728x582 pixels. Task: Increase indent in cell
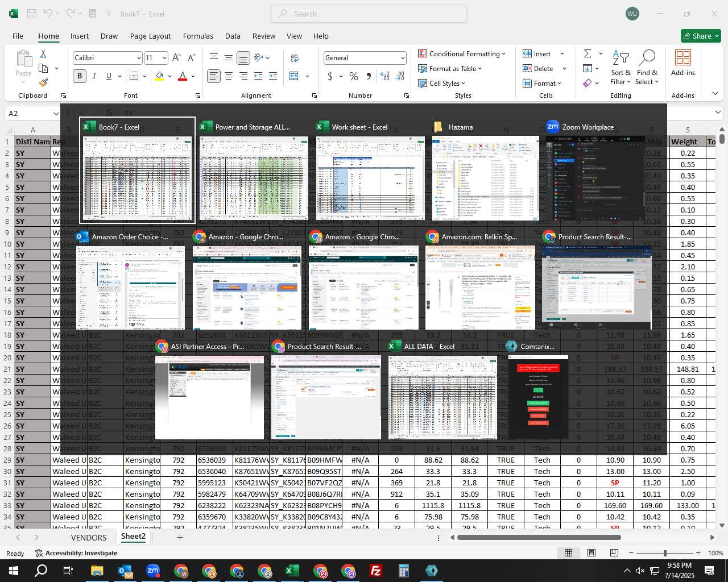coord(273,76)
